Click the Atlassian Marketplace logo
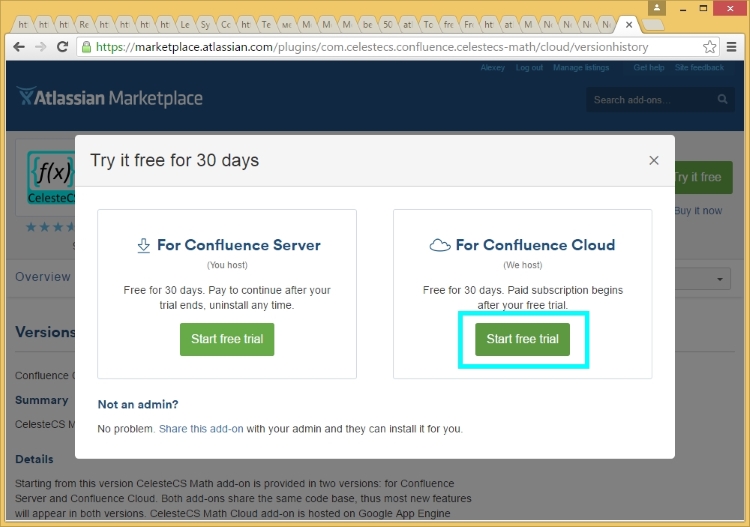 click(x=110, y=98)
